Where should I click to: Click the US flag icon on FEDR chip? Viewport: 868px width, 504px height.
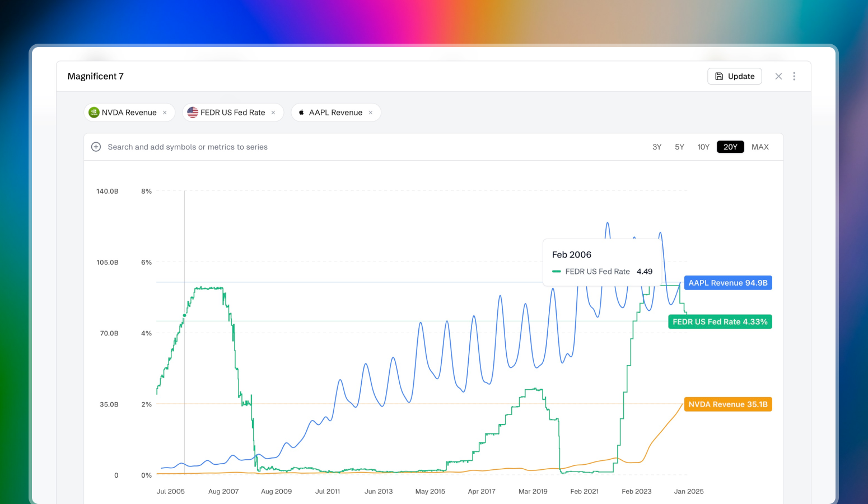click(x=193, y=113)
